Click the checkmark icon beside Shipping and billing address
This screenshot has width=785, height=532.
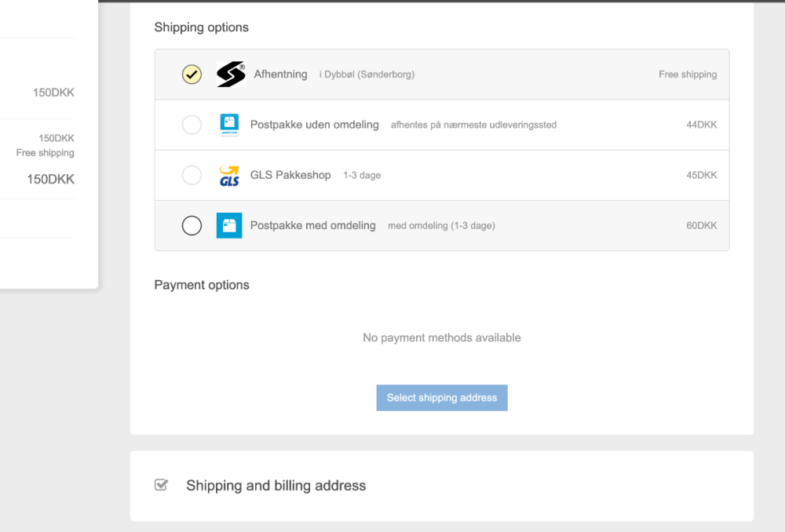pos(162,485)
